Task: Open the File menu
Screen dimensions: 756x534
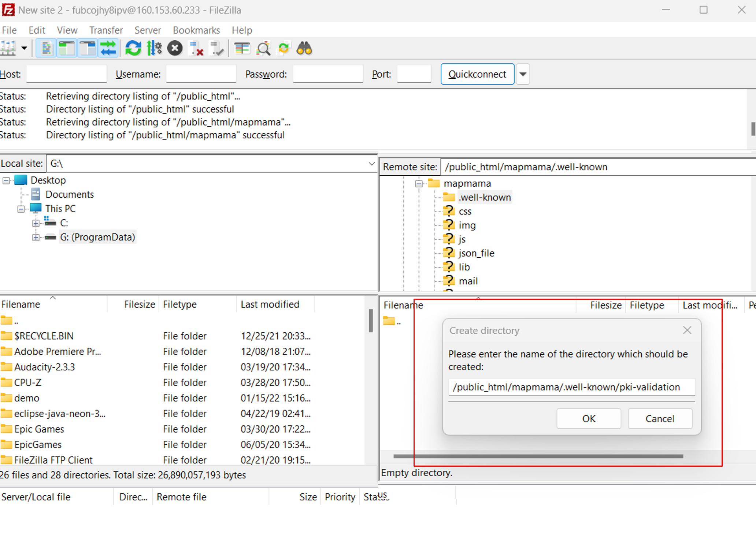Action: click(10, 30)
